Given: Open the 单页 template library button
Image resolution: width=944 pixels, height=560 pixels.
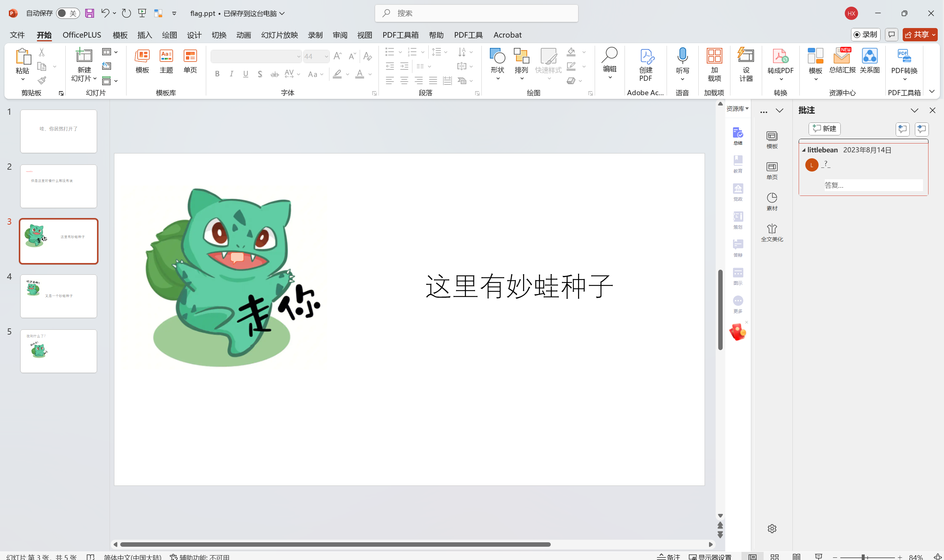Looking at the screenshot, I should (190, 62).
